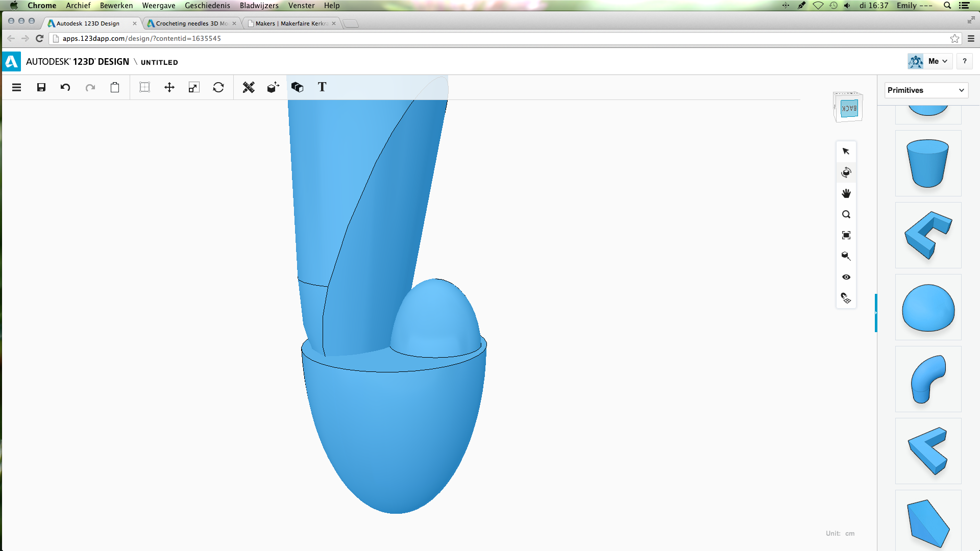The image size is (980, 551).
Task: Collapse the primitives side panel handle
Action: click(x=876, y=313)
